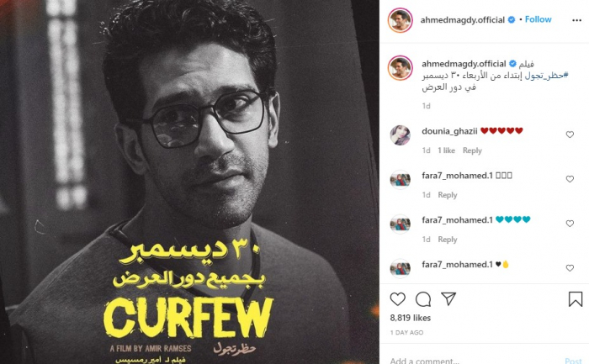View who gave 1 like on dounia_ghazii's comment
Screen dimensions: 589x364
(x=446, y=150)
